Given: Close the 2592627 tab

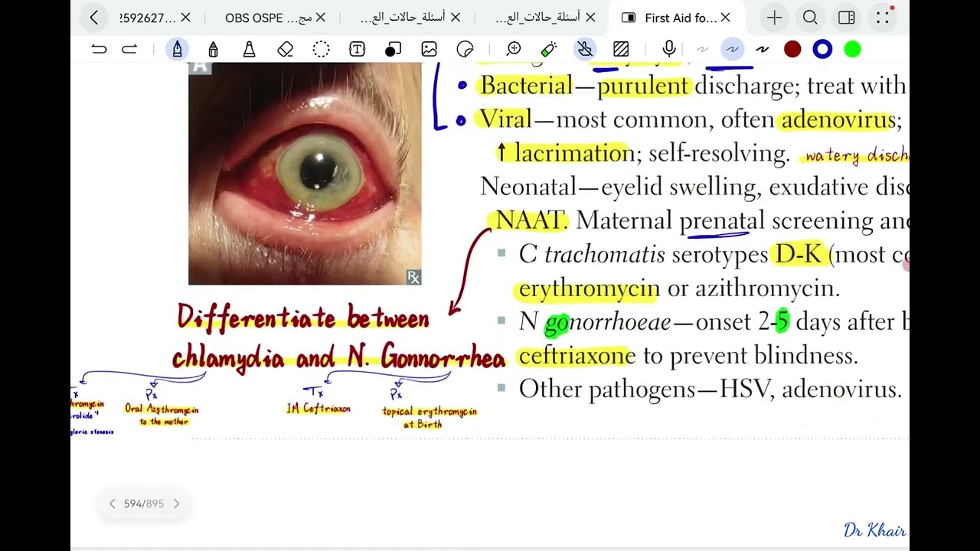Looking at the screenshot, I should 186,18.
